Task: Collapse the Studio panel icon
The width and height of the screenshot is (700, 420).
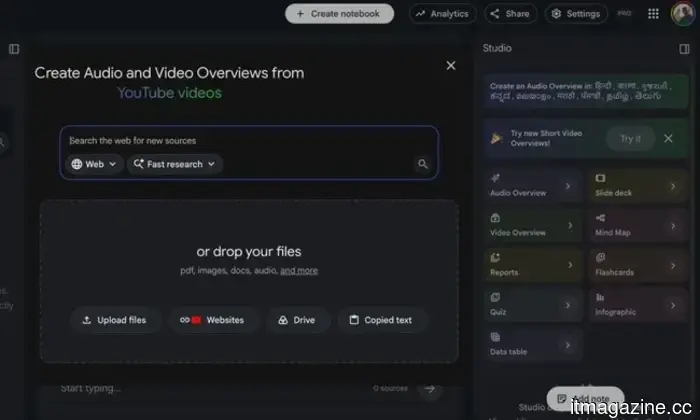Action: pyautogui.click(x=684, y=49)
